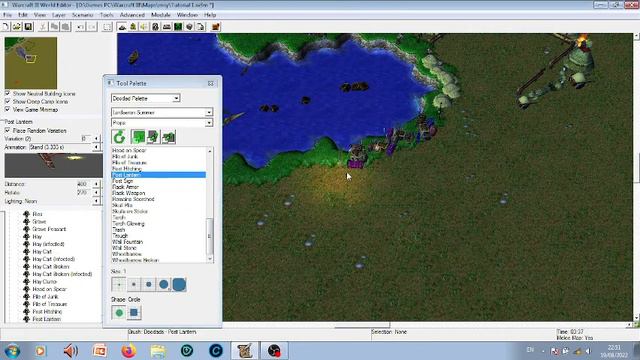
Task: Click the Distance stepper arrow
Action: tap(96, 184)
